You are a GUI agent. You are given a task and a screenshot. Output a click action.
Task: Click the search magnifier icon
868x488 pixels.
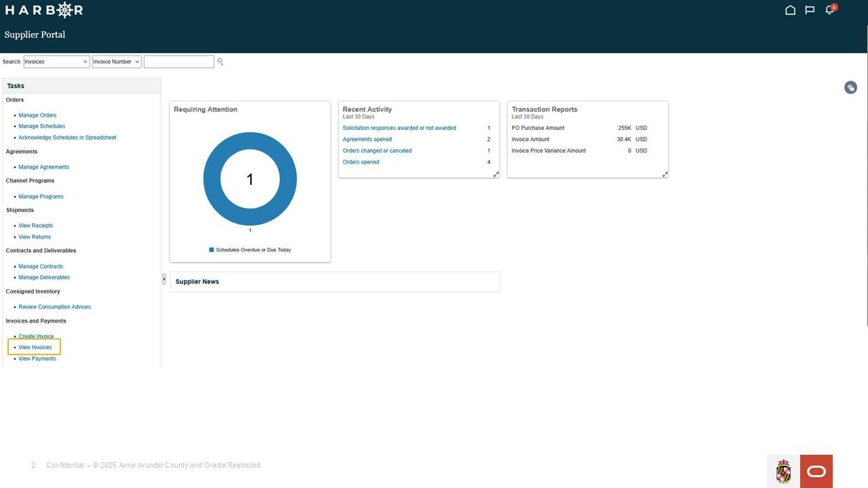click(220, 62)
